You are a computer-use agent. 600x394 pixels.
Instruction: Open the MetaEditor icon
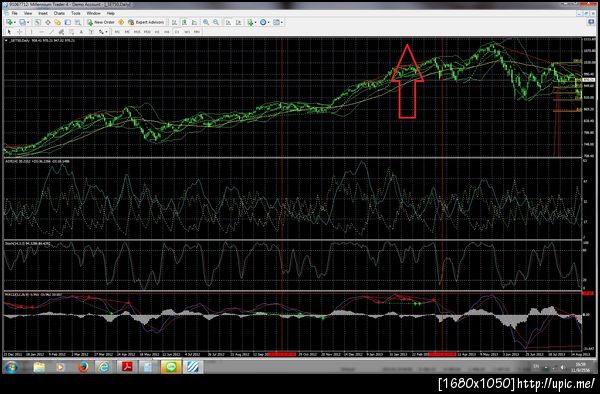pyautogui.click(x=121, y=22)
